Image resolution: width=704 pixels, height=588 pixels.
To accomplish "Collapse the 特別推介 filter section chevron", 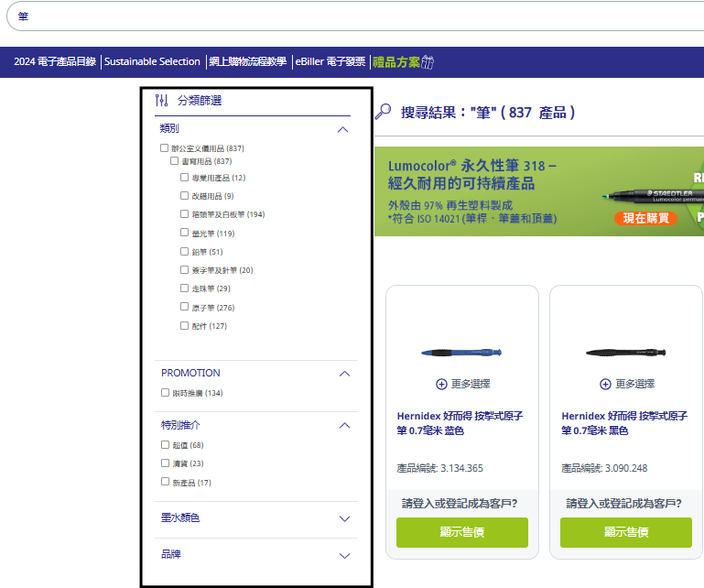I will click(344, 425).
